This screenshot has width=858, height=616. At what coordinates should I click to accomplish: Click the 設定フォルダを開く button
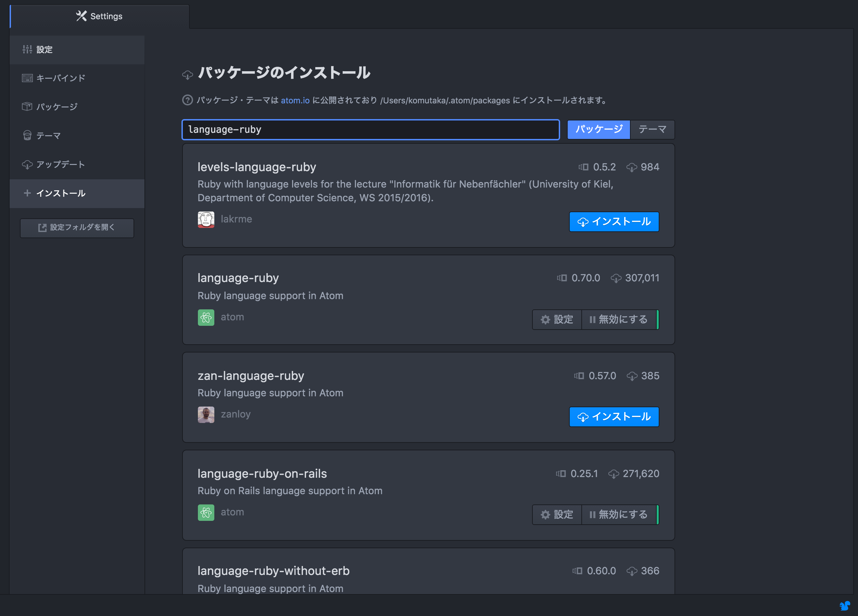click(x=77, y=228)
